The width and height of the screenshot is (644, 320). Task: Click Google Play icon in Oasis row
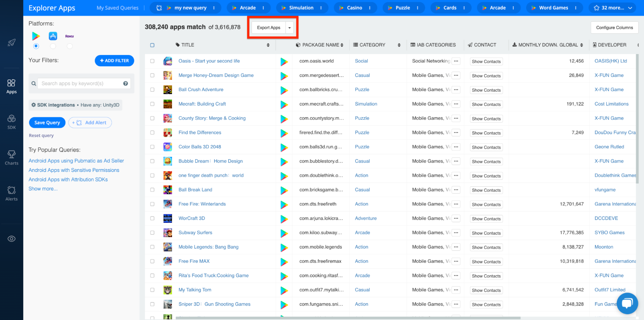(284, 61)
